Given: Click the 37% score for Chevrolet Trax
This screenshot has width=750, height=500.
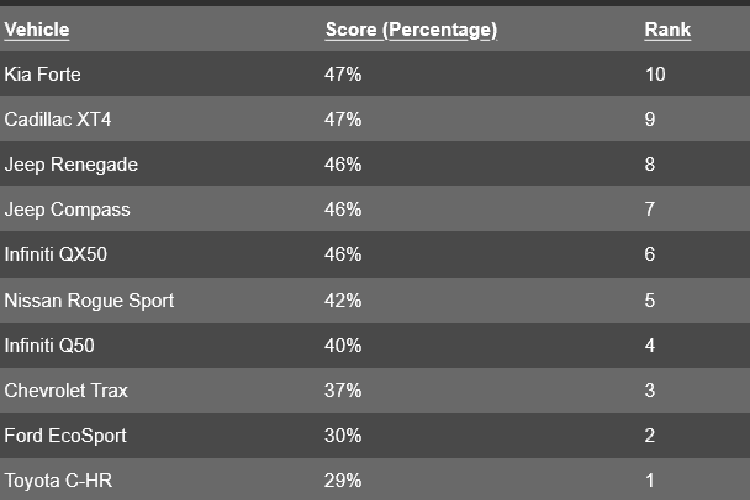Looking at the screenshot, I should click(x=343, y=391).
